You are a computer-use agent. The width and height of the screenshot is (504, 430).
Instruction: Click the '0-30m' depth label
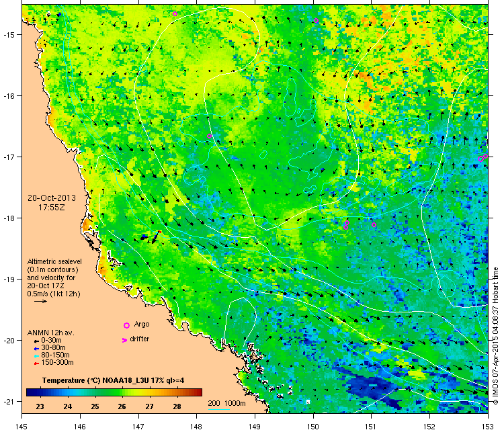pyautogui.click(x=52, y=341)
